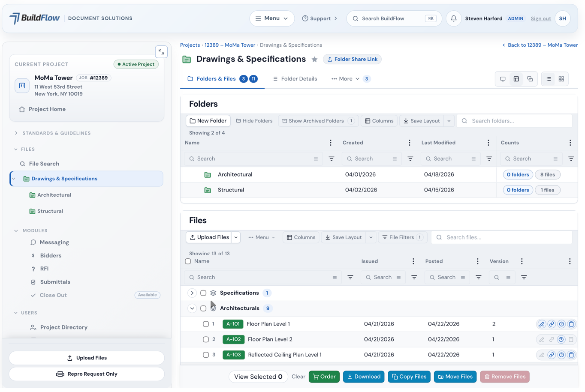Click the clipboard icon for A-101
The height and width of the screenshot is (392, 585).
pyautogui.click(x=571, y=324)
